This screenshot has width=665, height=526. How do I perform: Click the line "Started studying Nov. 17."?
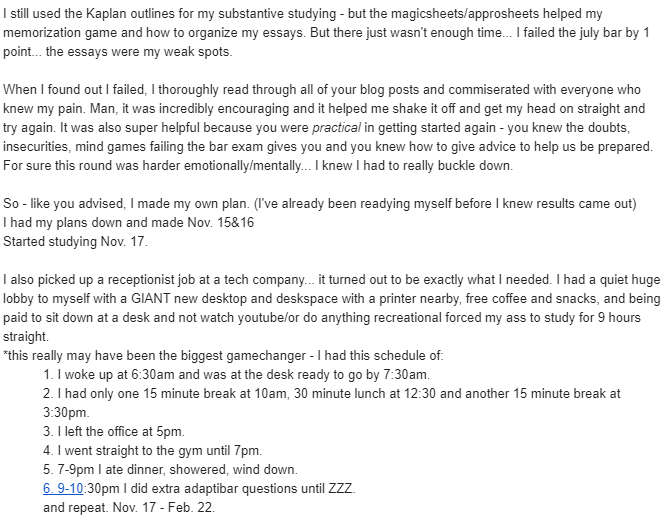coord(75,241)
